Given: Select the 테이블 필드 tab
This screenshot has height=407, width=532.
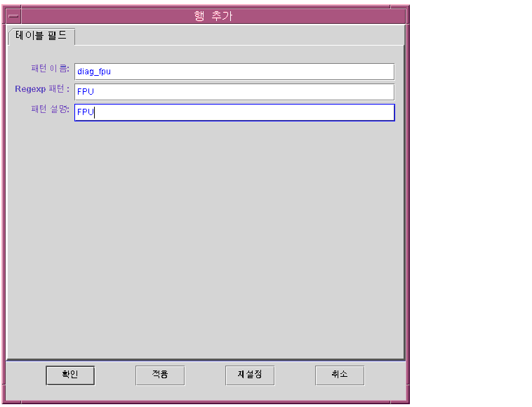Looking at the screenshot, I should tap(41, 36).
